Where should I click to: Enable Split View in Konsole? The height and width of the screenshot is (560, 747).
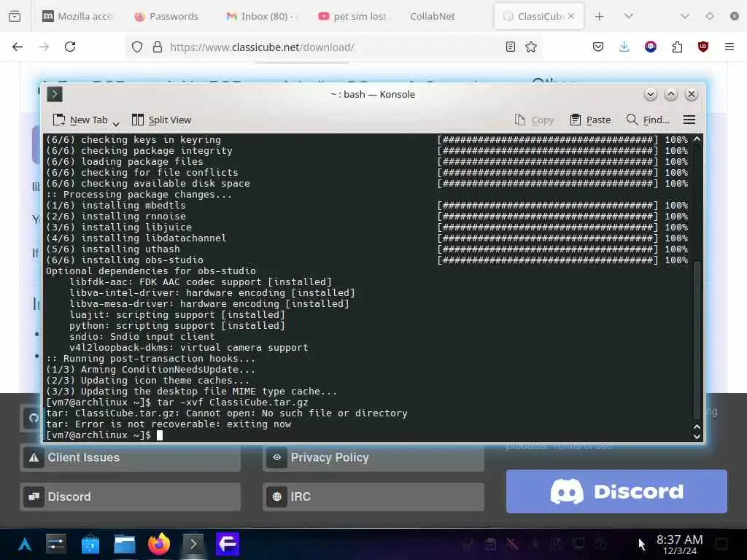tap(161, 120)
